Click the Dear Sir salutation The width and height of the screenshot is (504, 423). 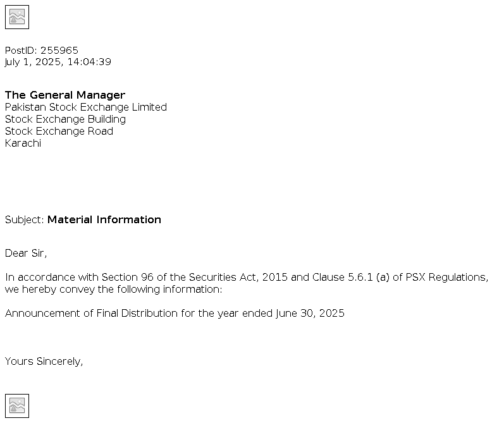[x=26, y=254]
